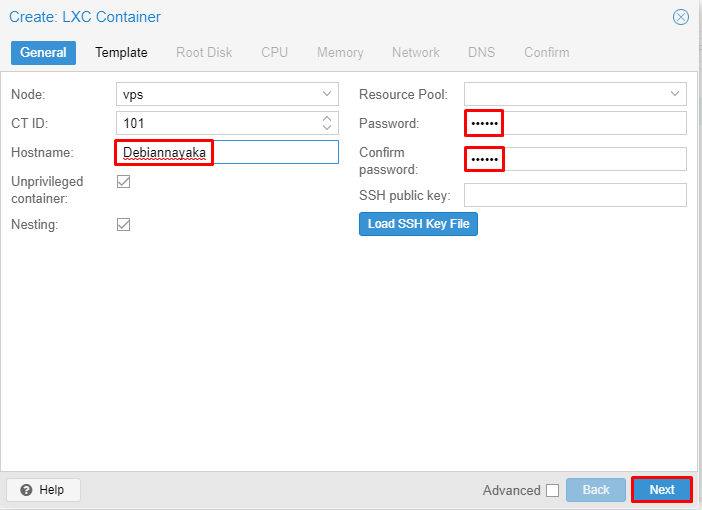Open the Root Disk tab
This screenshot has height=510, width=702.
click(204, 52)
